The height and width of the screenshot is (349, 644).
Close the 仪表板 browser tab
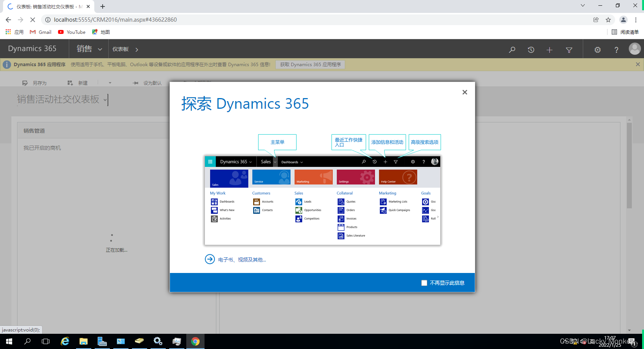pyautogui.click(x=88, y=6)
